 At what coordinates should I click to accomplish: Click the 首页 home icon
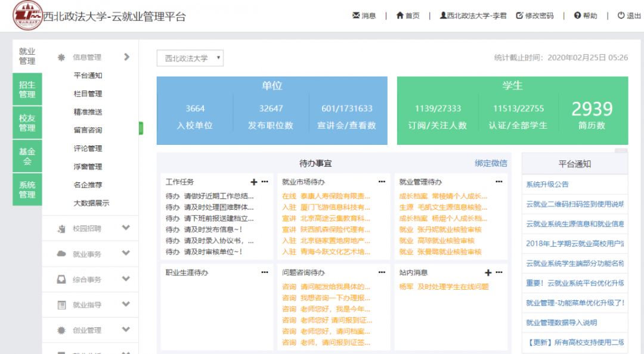[x=399, y=15]
